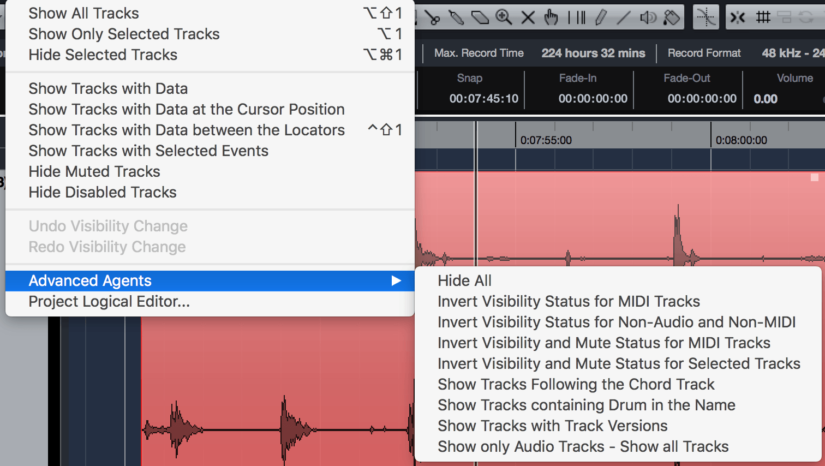Screen dimensions: 825x466
Task: Select the Draw pencil tool
Action: [x=600, y=18]
